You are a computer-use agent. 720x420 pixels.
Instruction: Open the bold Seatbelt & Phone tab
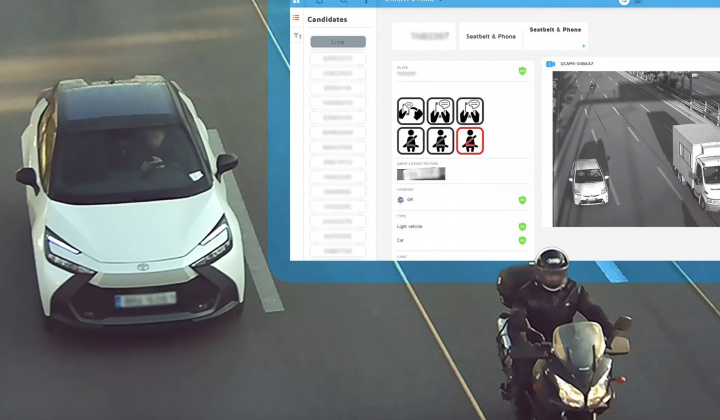coord(555,36)
